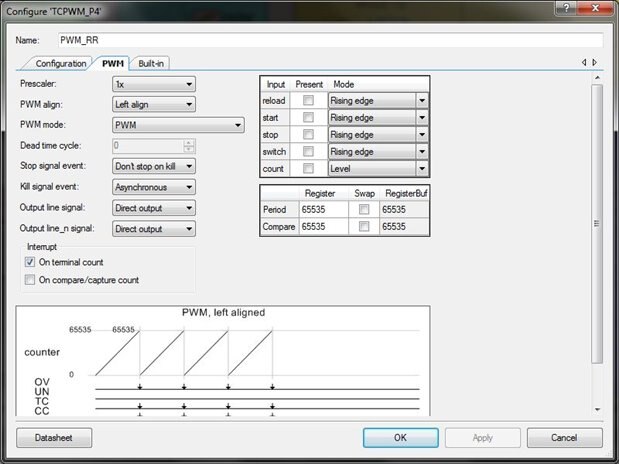Screen dimensions: 619x464
Task: Enable the On compare/capture count interrupt
Action: 29,281
